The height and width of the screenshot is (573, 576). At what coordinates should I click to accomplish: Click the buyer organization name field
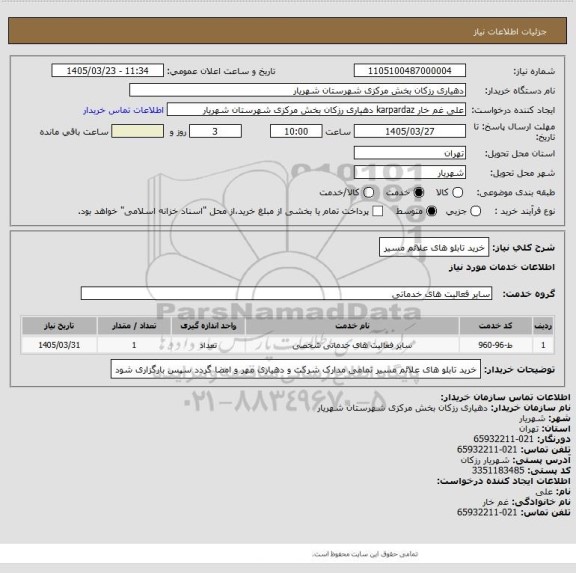pos(298,90)
